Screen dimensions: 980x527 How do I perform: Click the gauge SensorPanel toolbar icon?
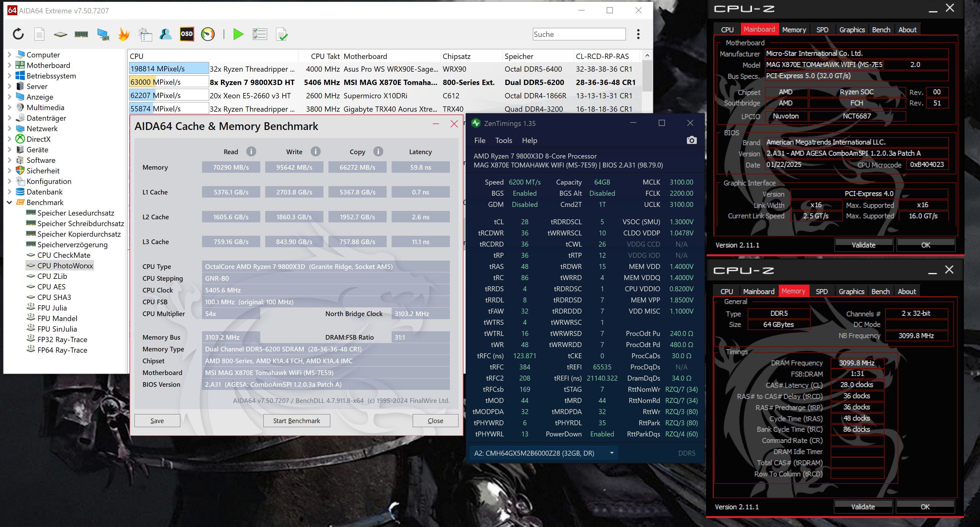[x=208, y=34]
